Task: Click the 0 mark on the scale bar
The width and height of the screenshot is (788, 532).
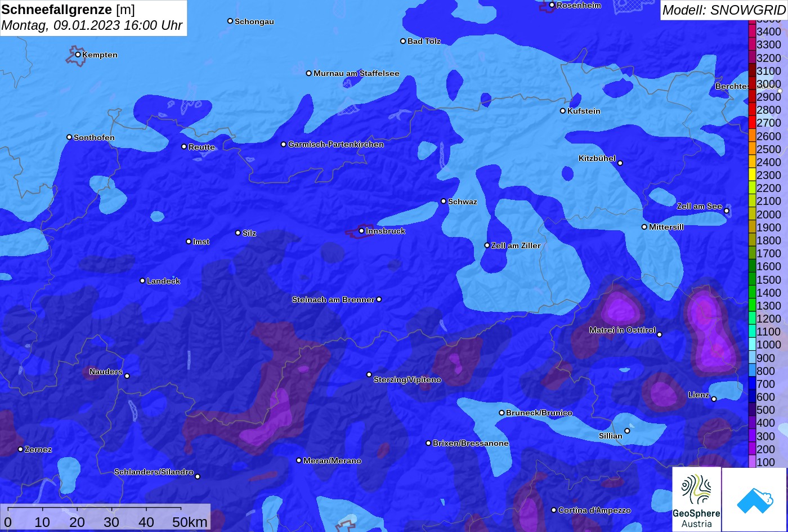Action: pyautogui.click(x=7, y=522)
